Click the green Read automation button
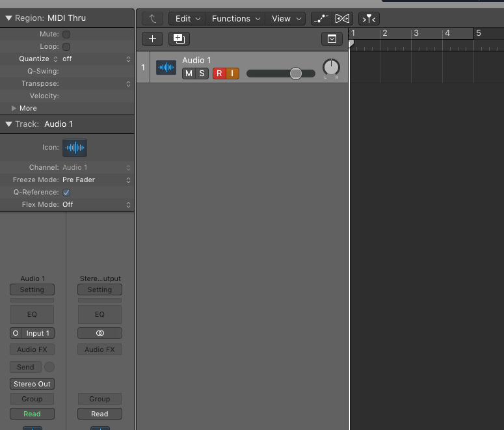Image resolution: width=504 pixels, height=430 pixels. 32,414
